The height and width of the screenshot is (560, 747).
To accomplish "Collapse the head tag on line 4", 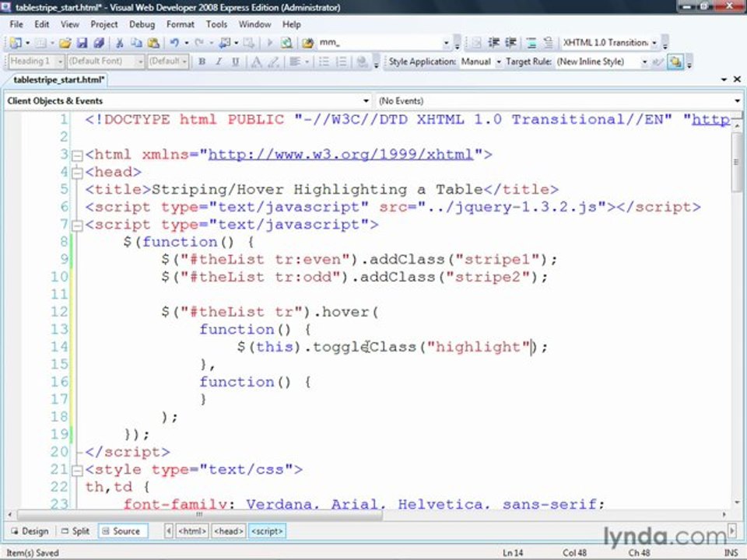I will tap(77, 173).
